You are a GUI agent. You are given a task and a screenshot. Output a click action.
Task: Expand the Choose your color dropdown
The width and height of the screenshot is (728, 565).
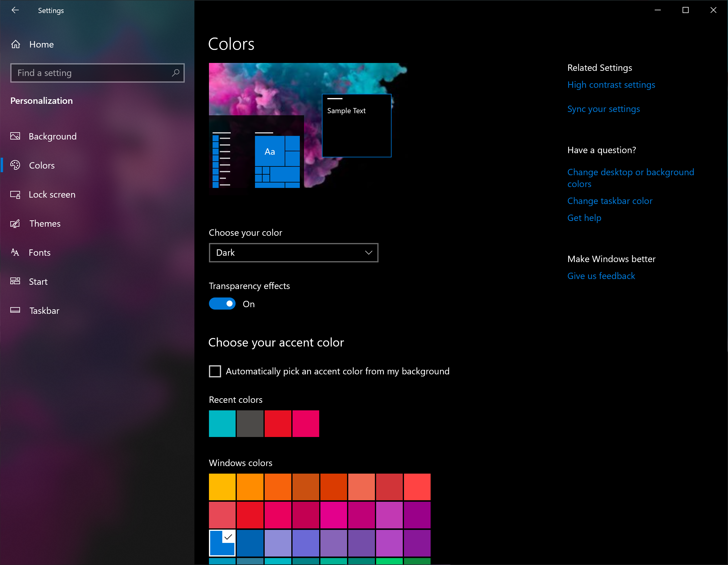pos(293,253)
